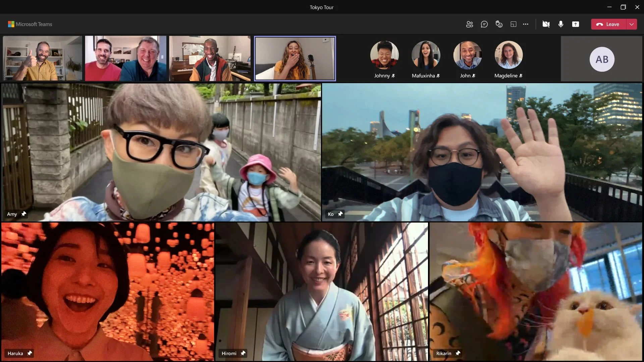Select Johnny's participant avatar
Image resolution: width=644 pixels, height=362 pixels.
pos(384,55)
